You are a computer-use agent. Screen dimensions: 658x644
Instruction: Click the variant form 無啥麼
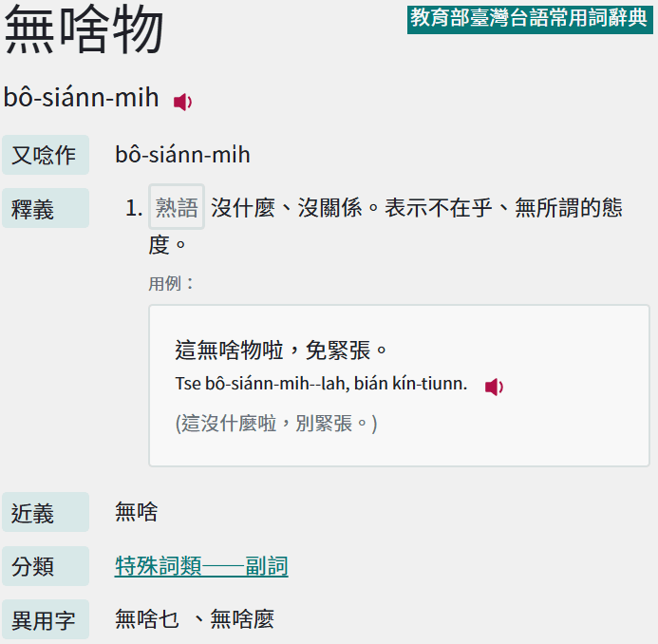[242, 620]
